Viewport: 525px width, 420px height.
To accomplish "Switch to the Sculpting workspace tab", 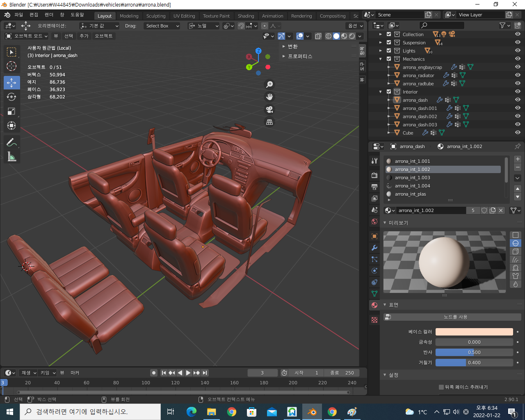I will click(x=156, y=16).
